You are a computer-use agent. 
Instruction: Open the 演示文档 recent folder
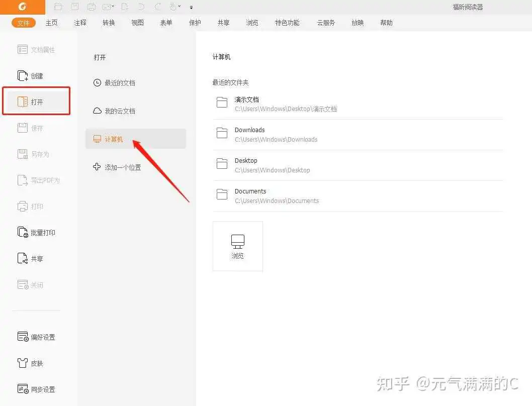click(358, 104)
